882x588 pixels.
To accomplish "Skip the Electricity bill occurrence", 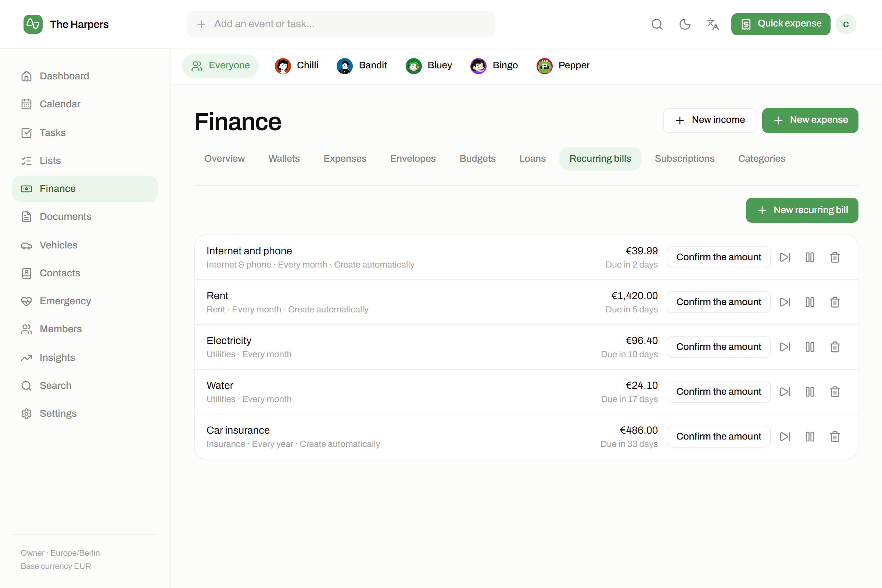I will click(785, 347).
